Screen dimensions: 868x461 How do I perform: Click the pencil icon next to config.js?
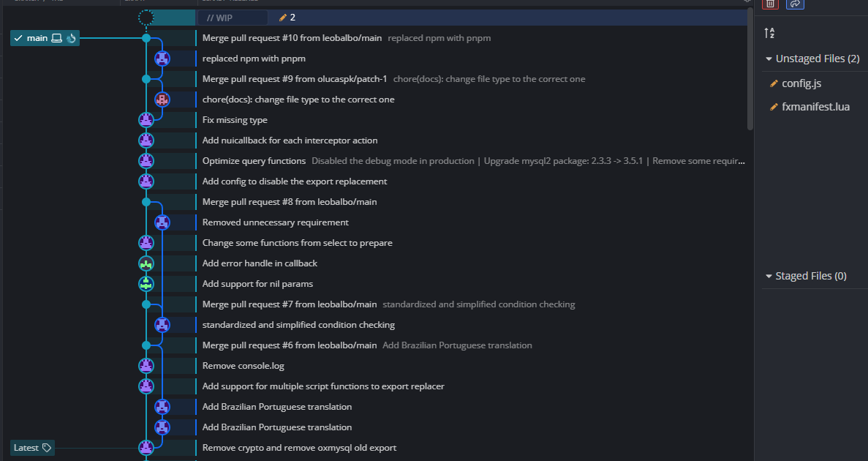pos(773,83)
